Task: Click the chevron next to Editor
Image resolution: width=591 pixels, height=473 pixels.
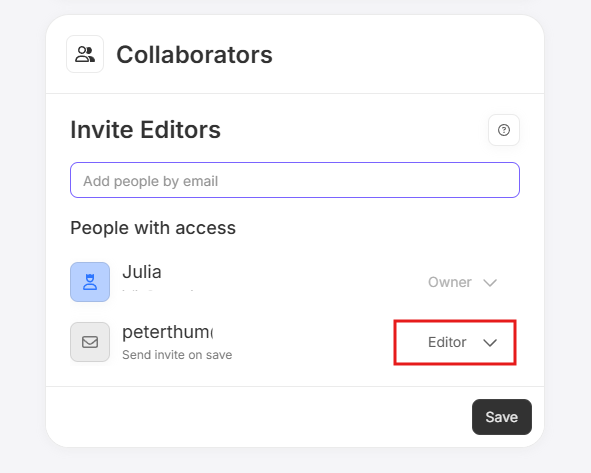Action: 490,343
